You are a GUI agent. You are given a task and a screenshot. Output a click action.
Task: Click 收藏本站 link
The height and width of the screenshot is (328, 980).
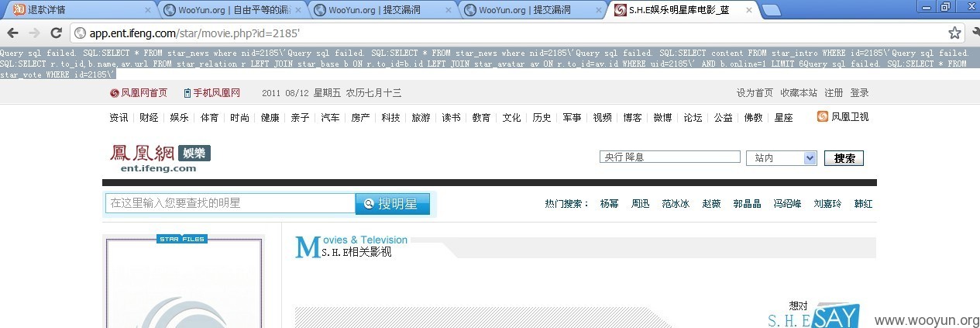click(799, 93)
